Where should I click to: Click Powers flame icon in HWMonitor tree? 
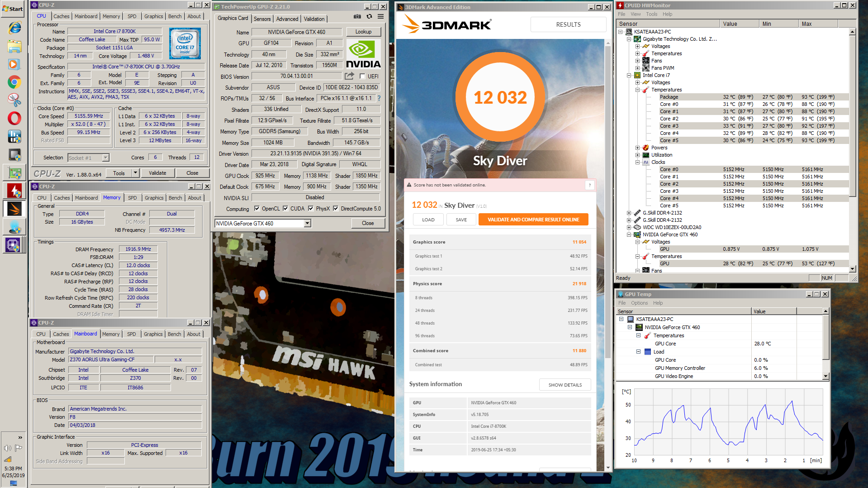click(x=646, y=148)
